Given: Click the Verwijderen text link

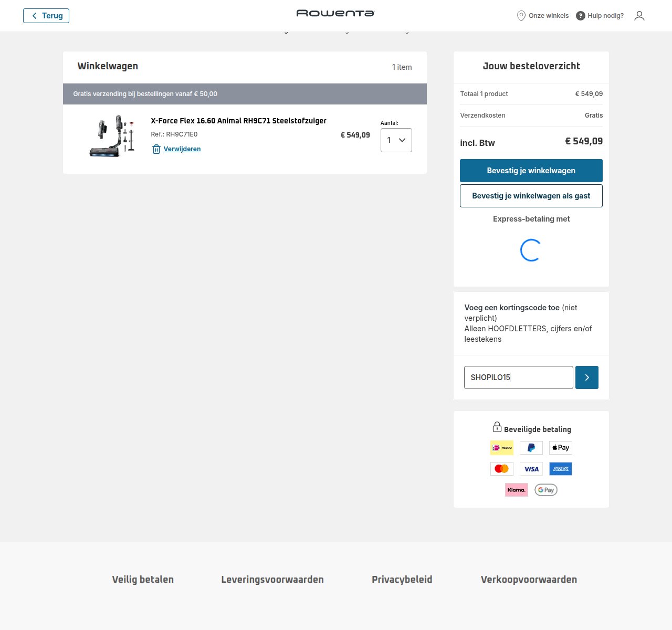Looking at the screenshot, I should tap(182, 149).
